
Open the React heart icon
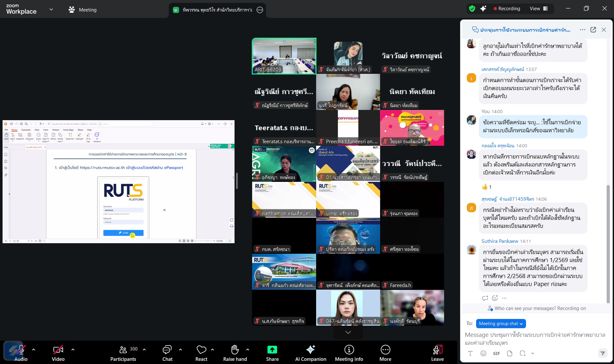click(201, 350)
